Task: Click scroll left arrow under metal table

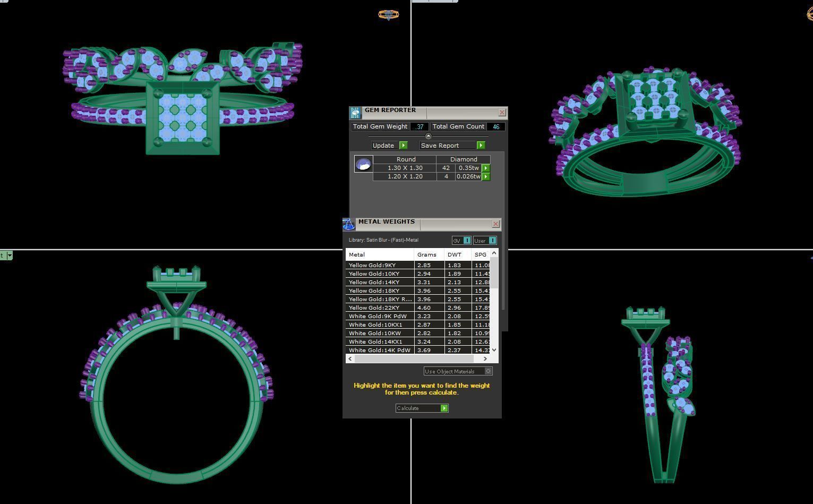Action: (x=349, y=359)
